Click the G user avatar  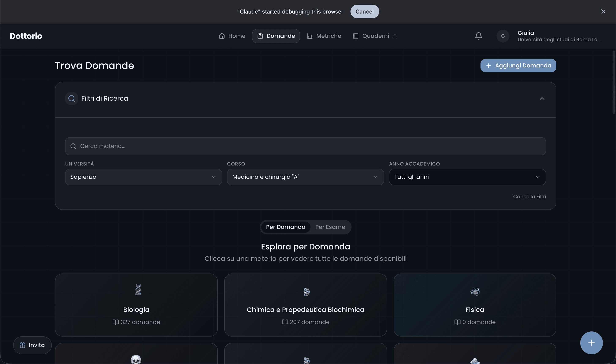click(x=503, y=36)
